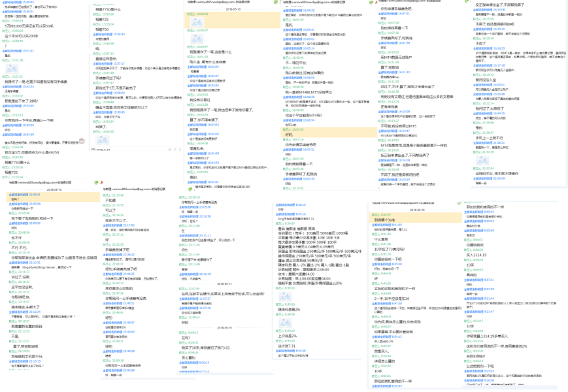Select the highlighted 16:07:02 message
Image resolution: width=568 pixels, height=392 pixels.
point(288,134)
